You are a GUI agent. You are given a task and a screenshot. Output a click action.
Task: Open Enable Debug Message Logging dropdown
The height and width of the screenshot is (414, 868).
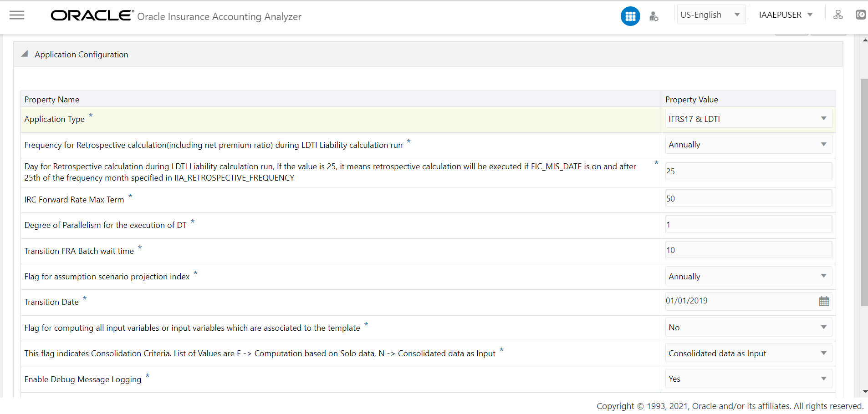748,379
